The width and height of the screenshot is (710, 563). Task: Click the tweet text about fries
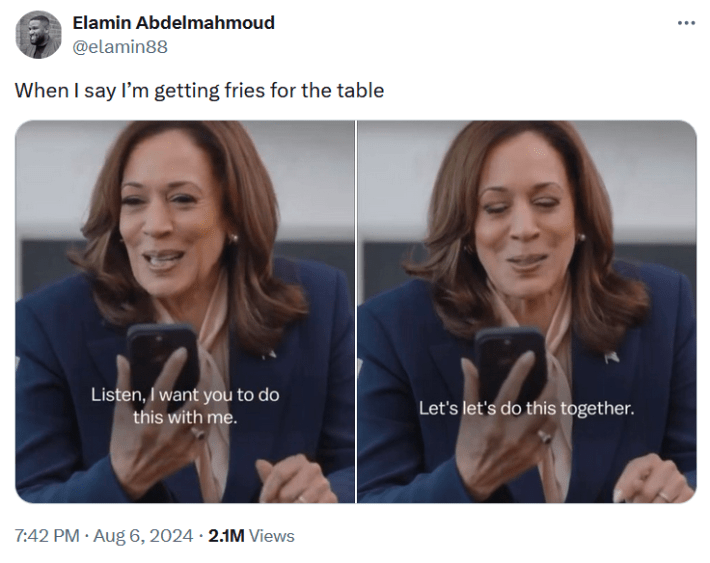coord(199,90)
